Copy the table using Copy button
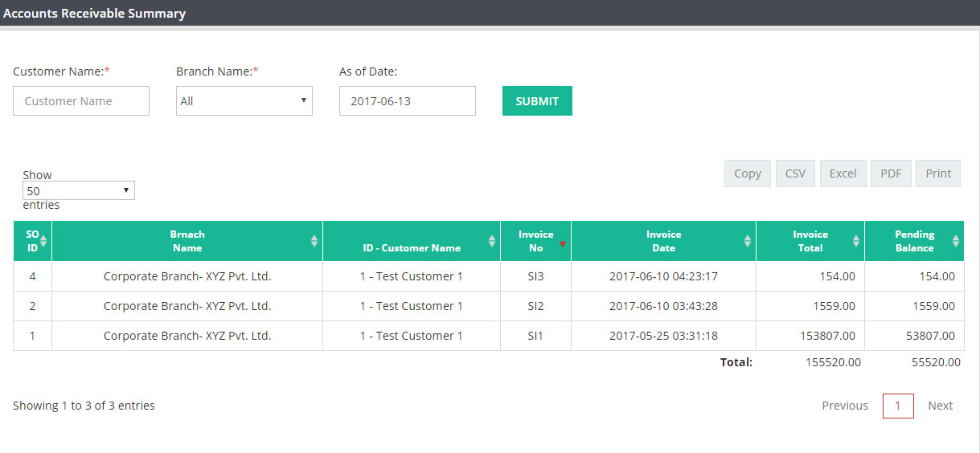 (748, 173)
